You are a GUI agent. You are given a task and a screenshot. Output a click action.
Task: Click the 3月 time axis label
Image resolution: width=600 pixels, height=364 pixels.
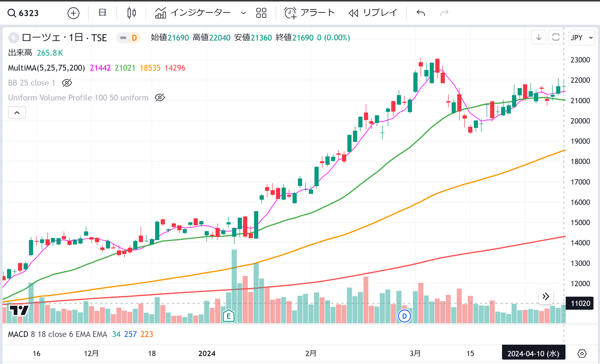415,354
